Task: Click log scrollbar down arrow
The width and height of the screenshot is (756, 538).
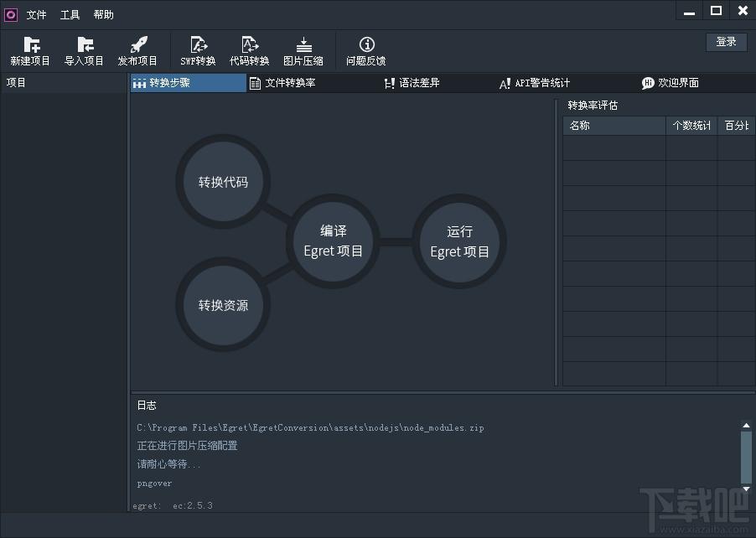Action: pyautogui.click(x=746, y=489)
